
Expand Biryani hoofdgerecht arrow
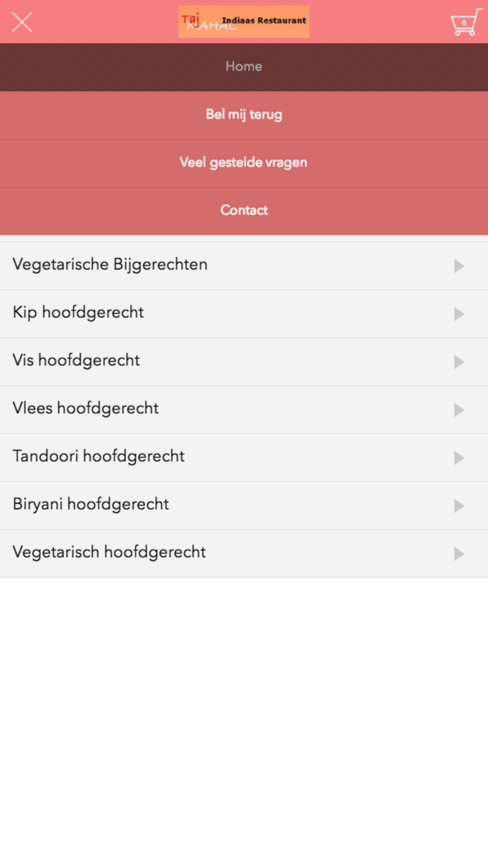(x=458, y=505)
